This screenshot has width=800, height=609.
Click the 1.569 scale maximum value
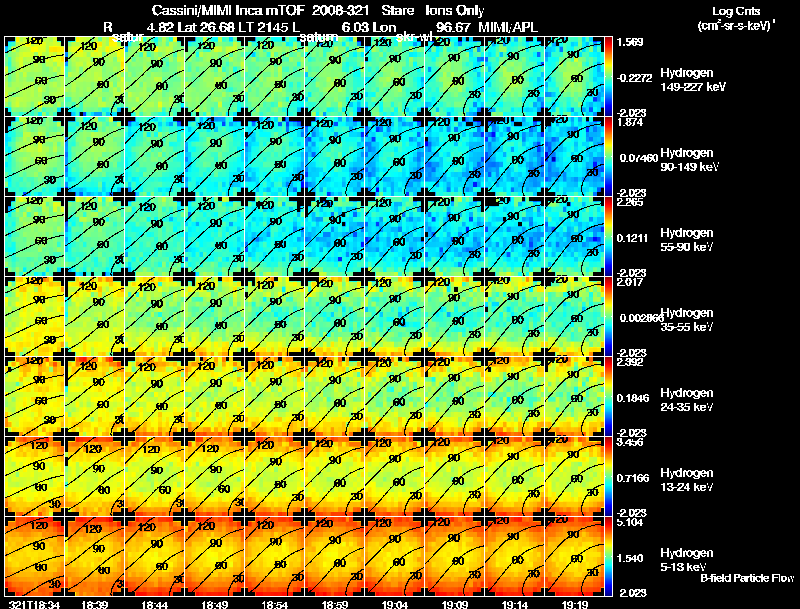click(x=630, y=42)
